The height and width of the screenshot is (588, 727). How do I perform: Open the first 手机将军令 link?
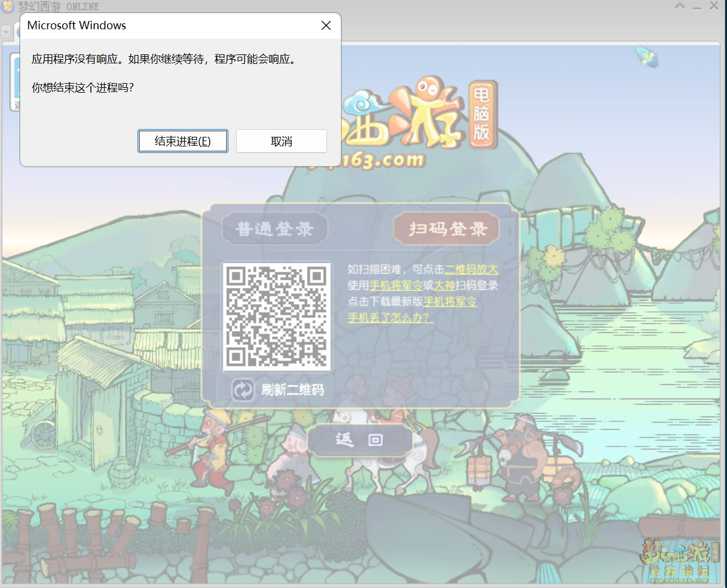[396, 286]
